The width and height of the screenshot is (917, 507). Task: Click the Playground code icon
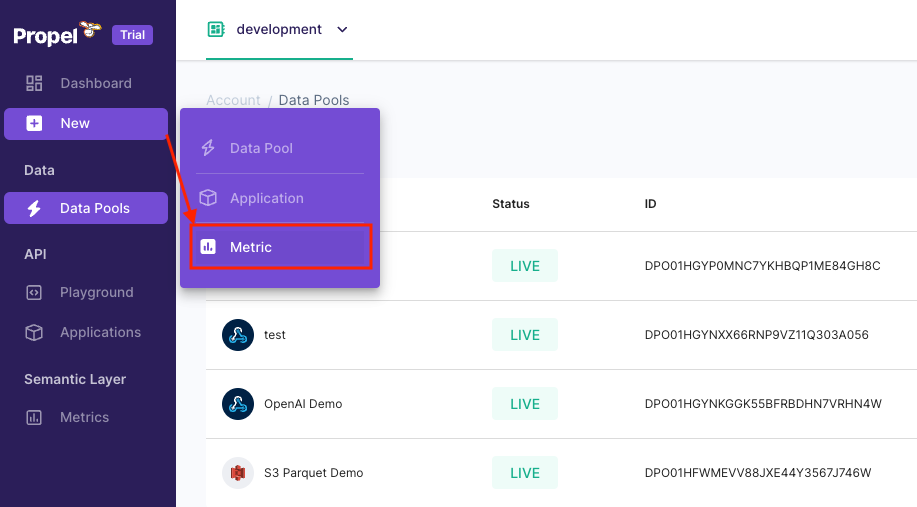(34, 292)
